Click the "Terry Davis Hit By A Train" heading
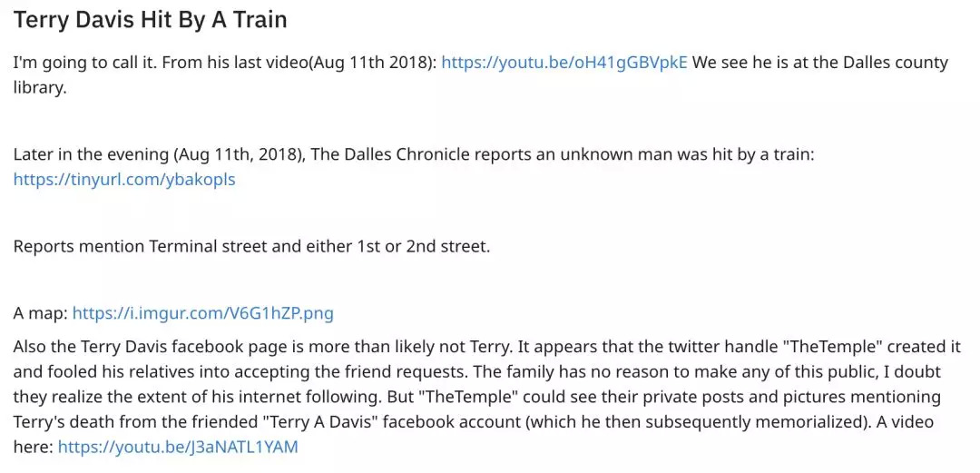Screen dimensions: 980x473 coord(151,18)
